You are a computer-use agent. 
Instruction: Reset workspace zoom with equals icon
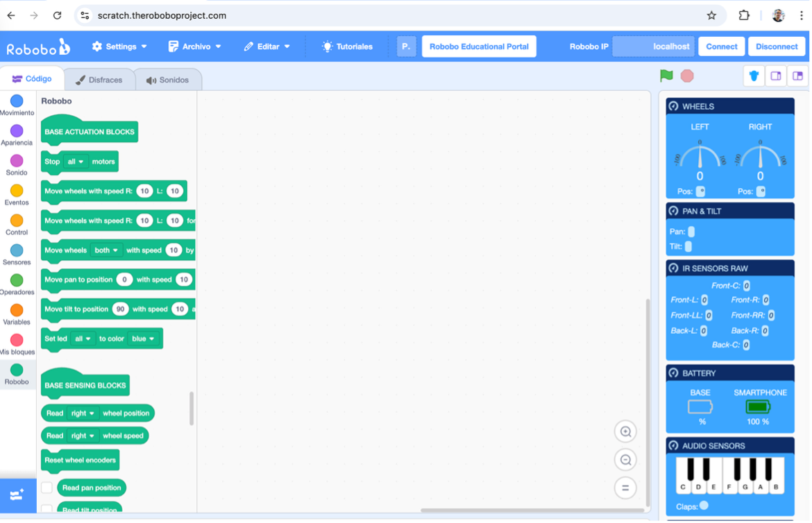[x=625, y=488]
